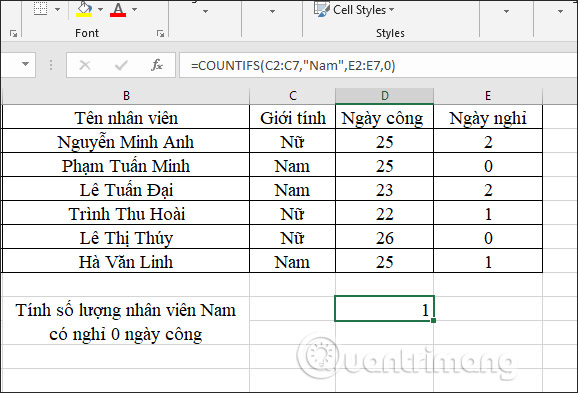Select column D header
The height and width of the screenshot is (393, 578).
[384, 96]
